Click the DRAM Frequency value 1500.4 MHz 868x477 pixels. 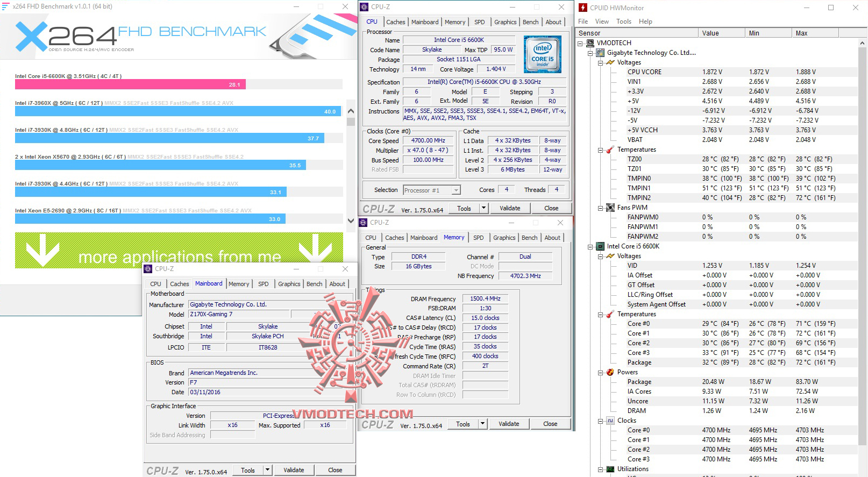[x=485, y=299]
